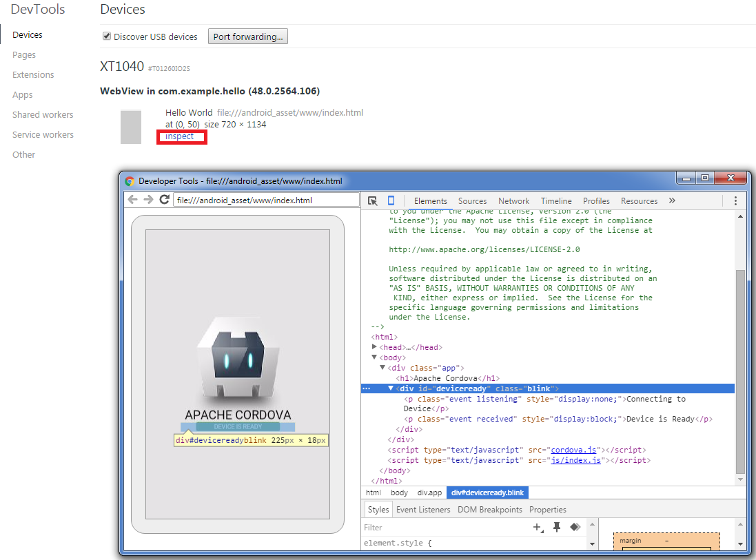This screenshot has width=756, height=560.
Task: Click scroll-down arrow of Elements panel
Action: pos(740,479)
